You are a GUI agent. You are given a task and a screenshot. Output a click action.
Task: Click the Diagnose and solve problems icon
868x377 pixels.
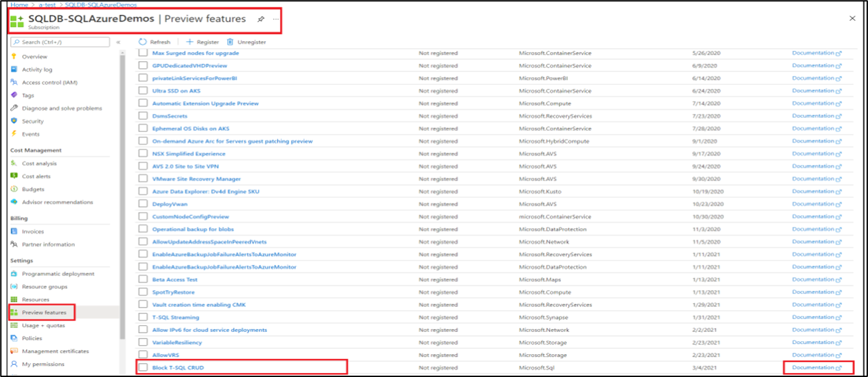15,108
